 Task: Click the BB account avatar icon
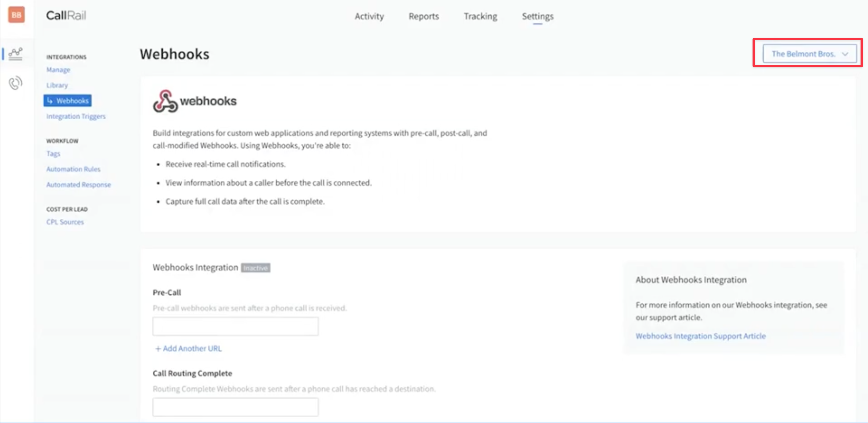coord(16,15)
